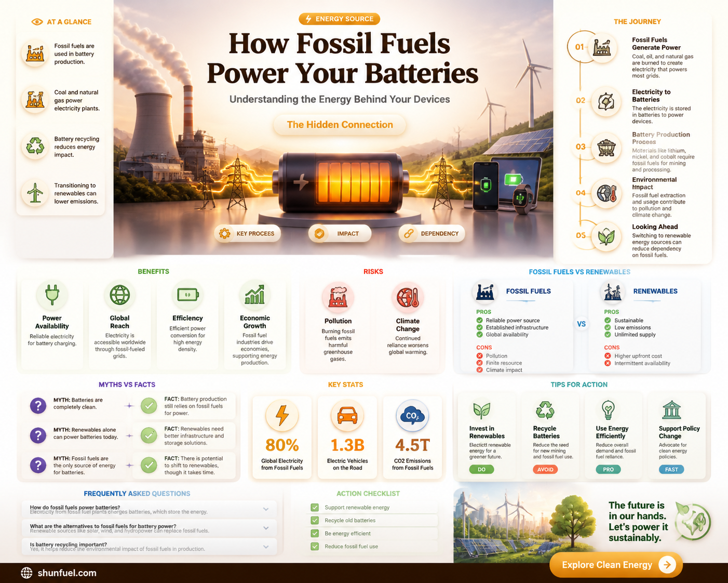Click the car icon above 1.3B
This screenshot has height=583, width=728.
point(347,416)
